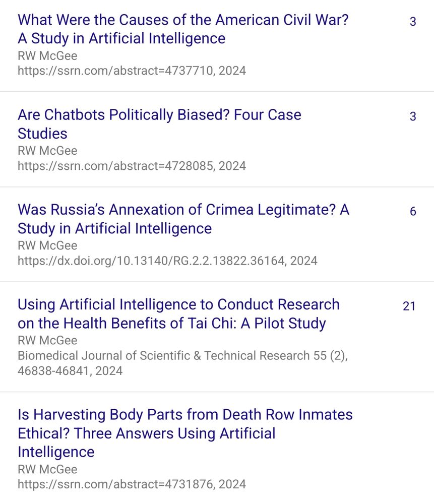This screenshot has width=434, height=504.
Task: Click the ssrn.com/abstract=4737710 source line
Action: click(x=132, y=71)
